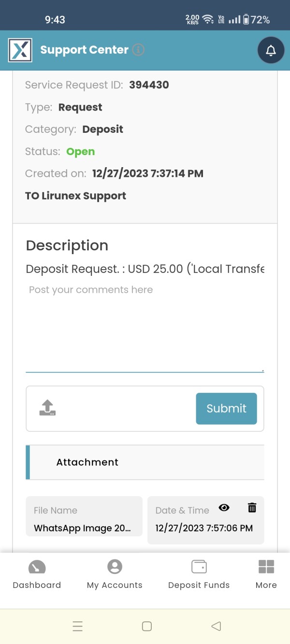Open Android recent apps menu button

tap(77, 626)
